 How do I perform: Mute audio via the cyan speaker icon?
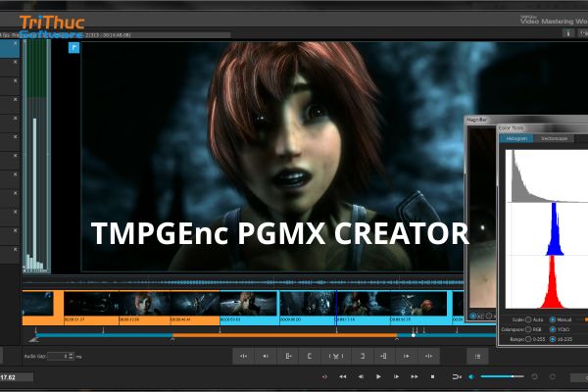[471, 376]
